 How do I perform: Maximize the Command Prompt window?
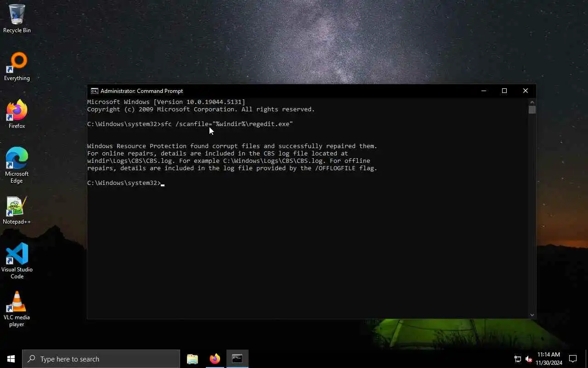pyautogui.click(x=504, y=91)
